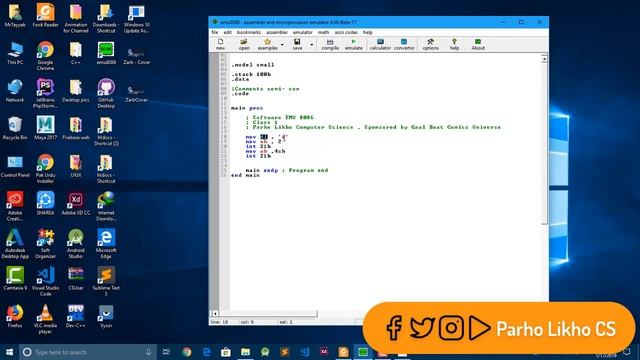Open the help menu in the menu bar
Image resolution: width=640 pixels, height=360 pixels.
point(367,32)
